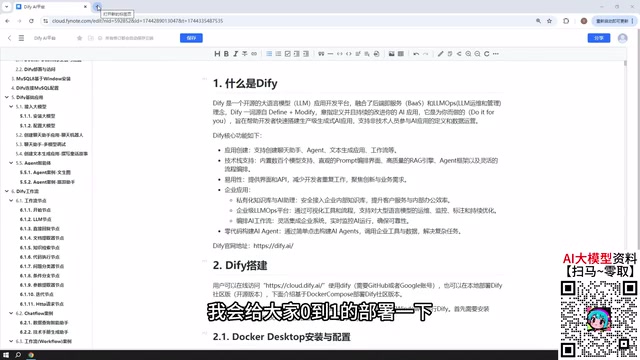This screenshot has height=360, width=640.
Task: Click the blue share button at top right
Action: pos(599,38)
